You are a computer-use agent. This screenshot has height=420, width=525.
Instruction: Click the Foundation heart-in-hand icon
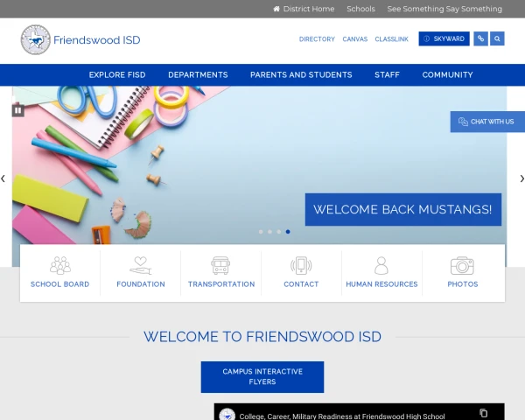tap(141, 265)
